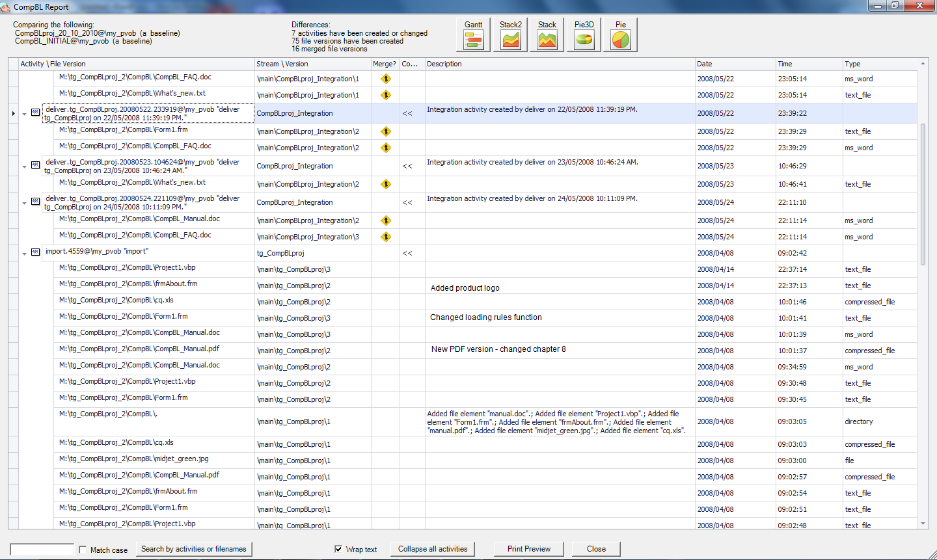Click merge icon for Form1.frm Integration\2 row
The image size is (937, 560).
point(386,131)
